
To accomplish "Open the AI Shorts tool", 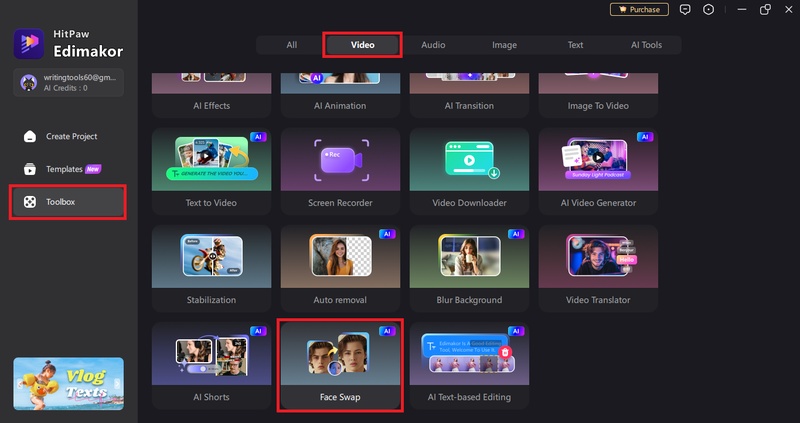I will [x=211, y=365].
